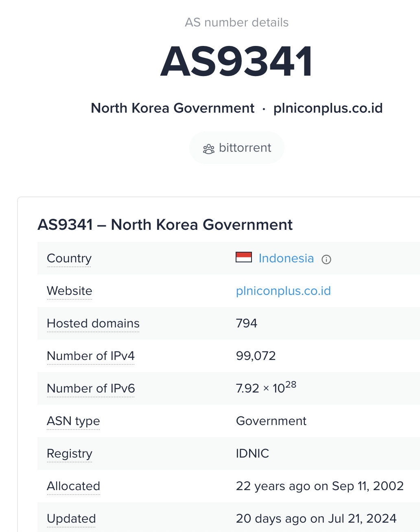Click the Number of IPv6 label
Viewport: 420px width, 532px height.
[x=91, y=388]
